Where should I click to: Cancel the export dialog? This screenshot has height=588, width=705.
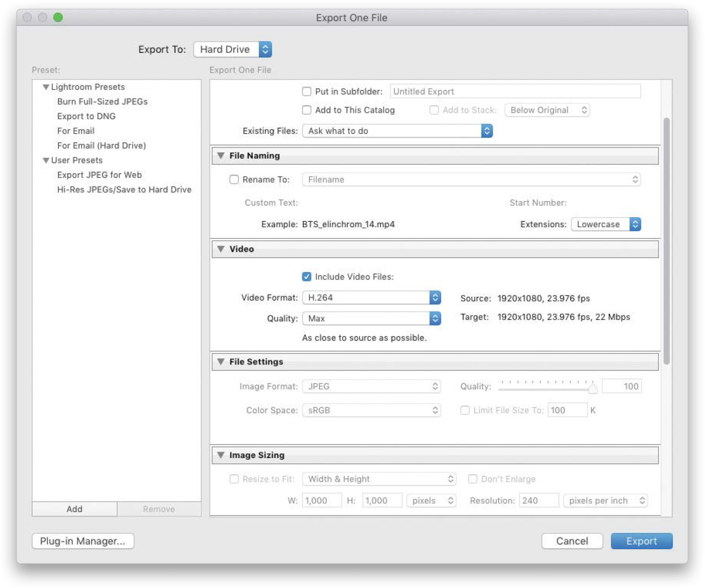pos(572,541)
